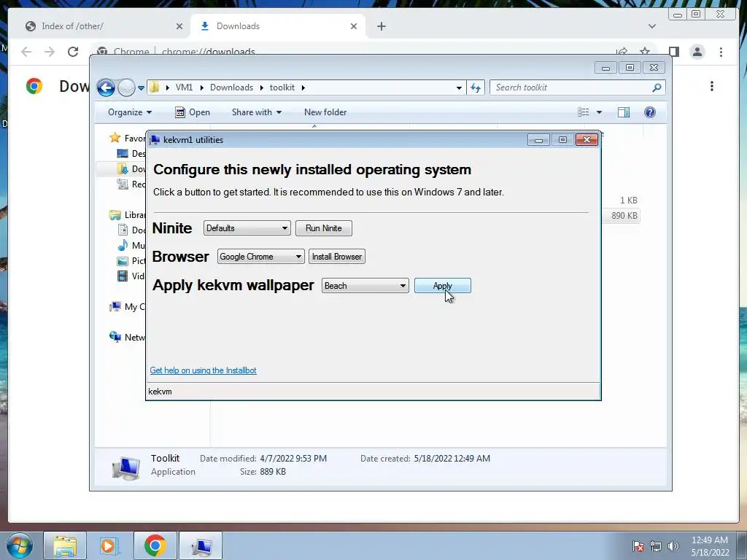Open Windows Explorer from the taskbar

(65, 545)
